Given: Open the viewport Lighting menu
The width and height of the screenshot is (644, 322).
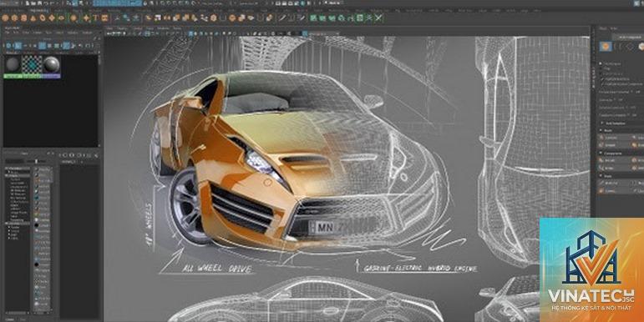Looking at the screenshot, I should (x=138, y=28).
